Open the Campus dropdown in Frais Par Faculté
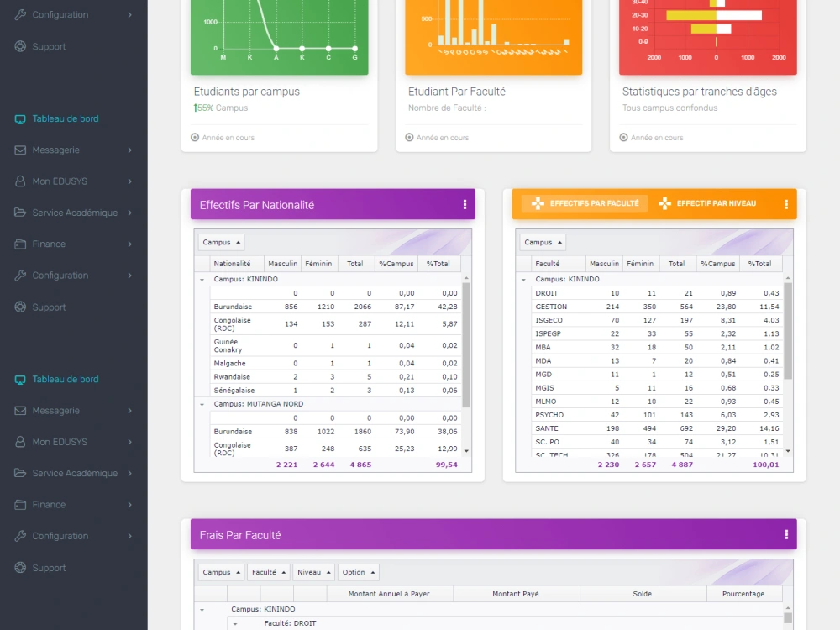This screenshot has width=840, height=630. [x=221, y=572]
